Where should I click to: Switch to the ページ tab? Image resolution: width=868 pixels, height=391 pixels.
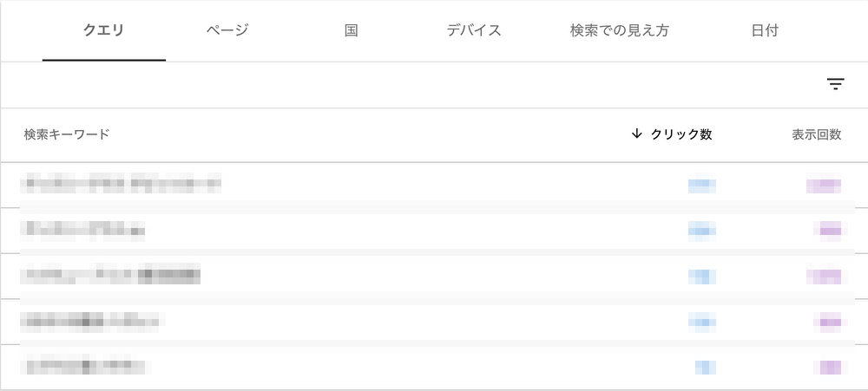(227, 30)
